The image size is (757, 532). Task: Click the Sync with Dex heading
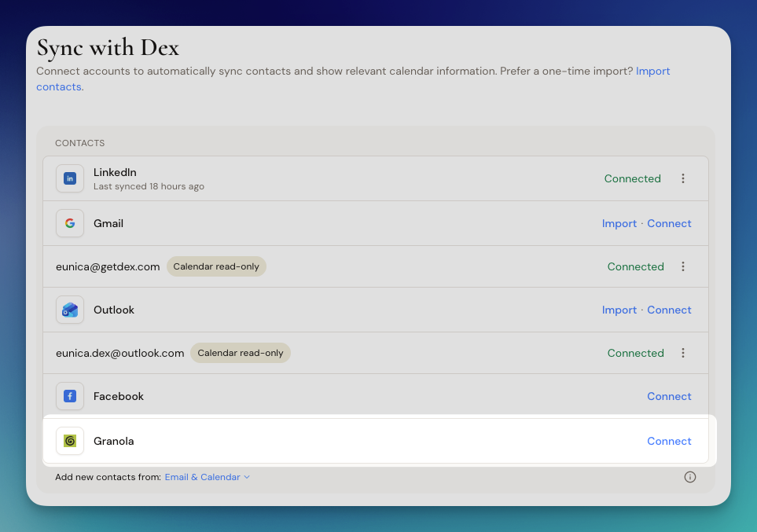pos(108,47)
